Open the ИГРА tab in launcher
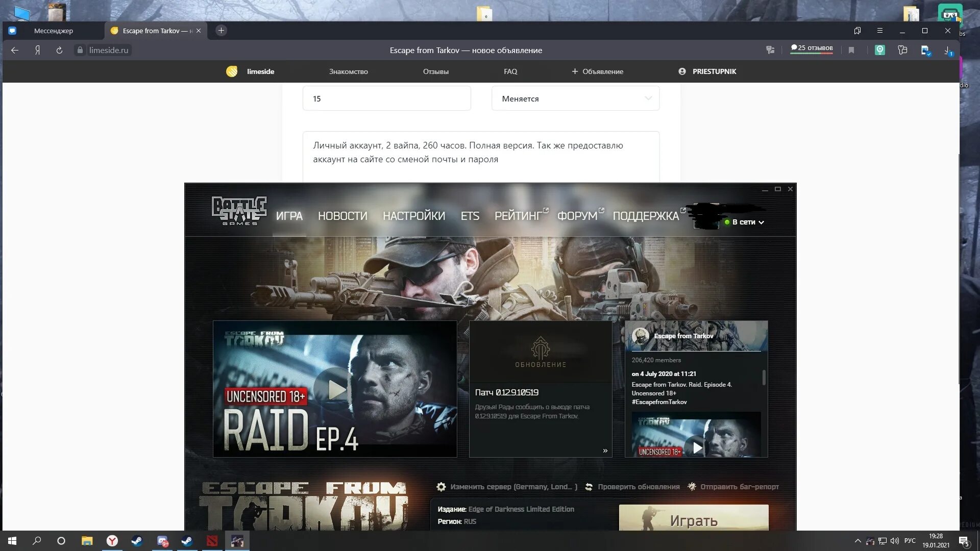980x551 pixels. click(289, 216)
